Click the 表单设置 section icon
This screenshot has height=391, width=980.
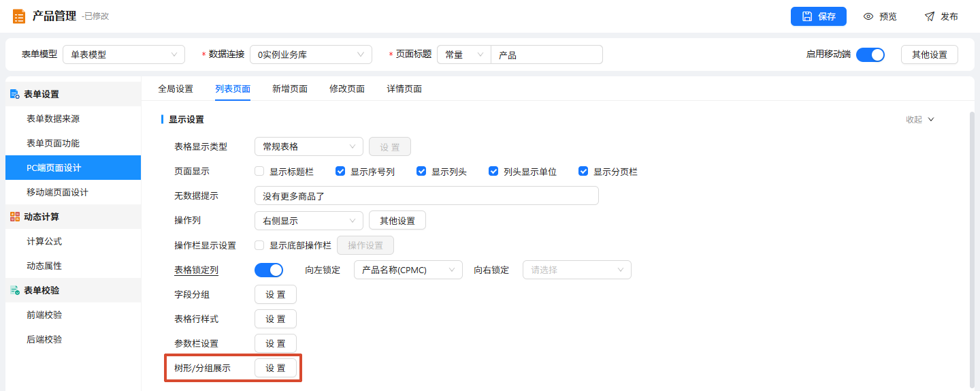[x=15, y=94]
